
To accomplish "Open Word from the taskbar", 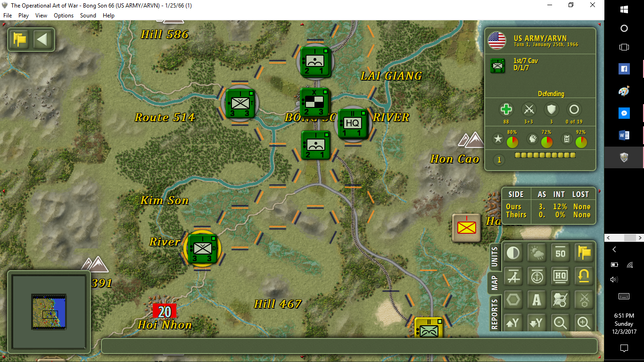I will [624, 135].
